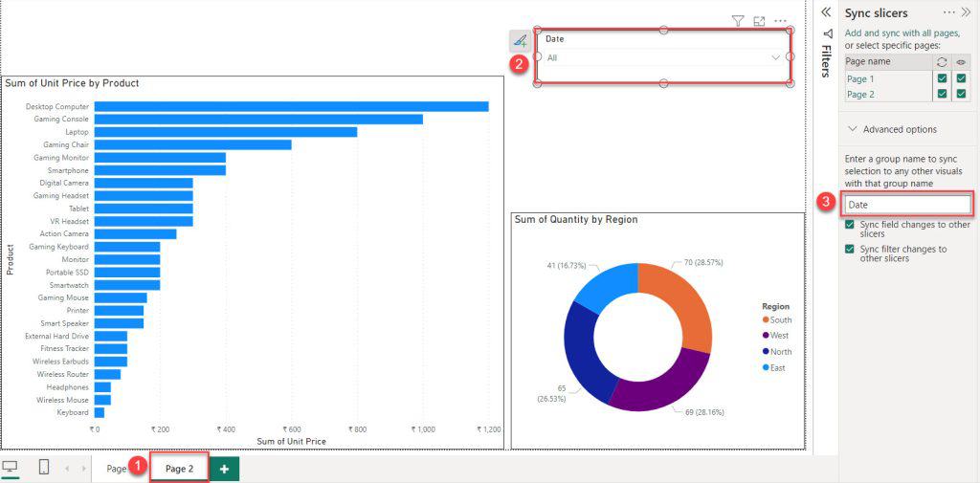Click the Gaming Chair bar

(192, 145)
